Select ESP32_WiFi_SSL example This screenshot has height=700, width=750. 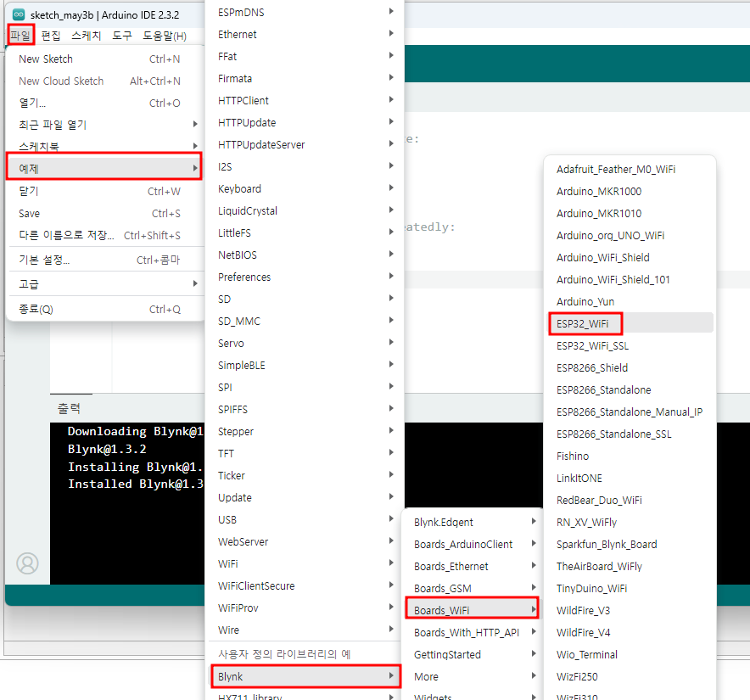pos(630,345)
